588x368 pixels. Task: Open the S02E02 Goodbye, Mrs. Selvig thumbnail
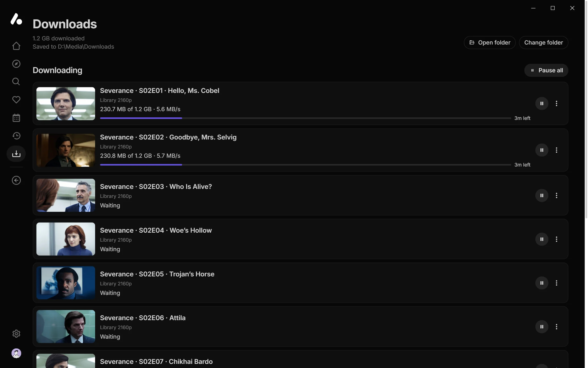click(x=66, y=150)
